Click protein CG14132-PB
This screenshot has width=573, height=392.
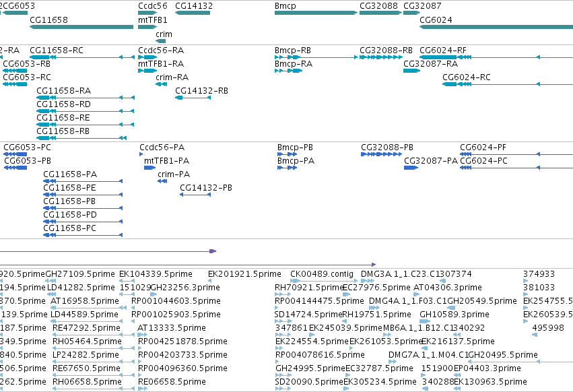coord(206,188)
